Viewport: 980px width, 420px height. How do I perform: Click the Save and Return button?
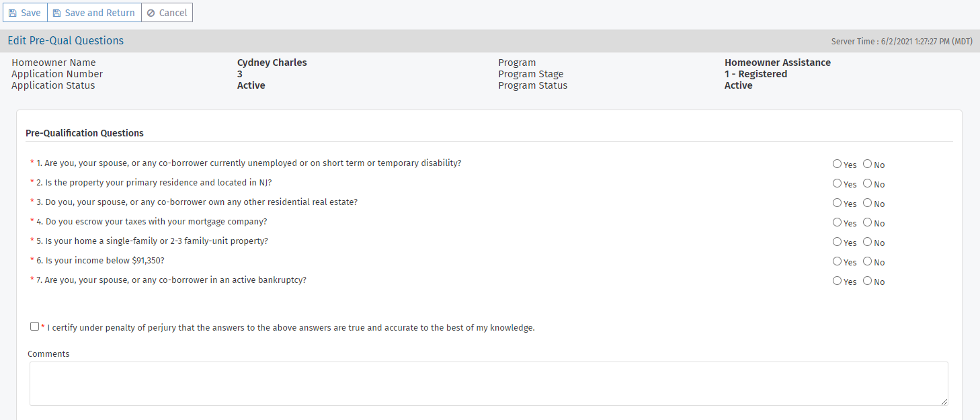(94, 13)
